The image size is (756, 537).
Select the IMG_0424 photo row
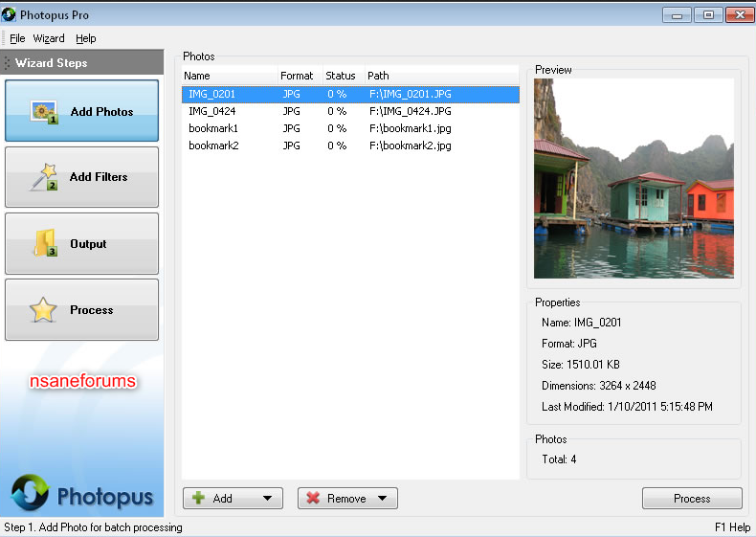(x=350, y=111)
